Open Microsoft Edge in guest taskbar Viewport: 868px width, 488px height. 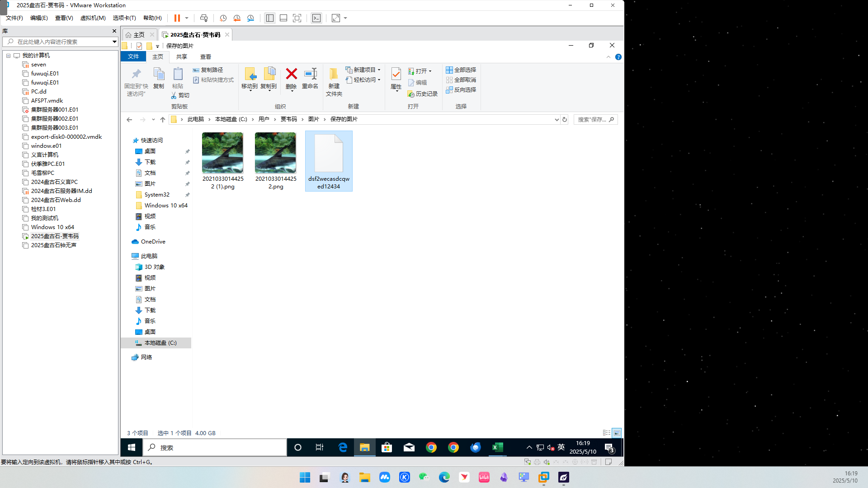[343, 447]
